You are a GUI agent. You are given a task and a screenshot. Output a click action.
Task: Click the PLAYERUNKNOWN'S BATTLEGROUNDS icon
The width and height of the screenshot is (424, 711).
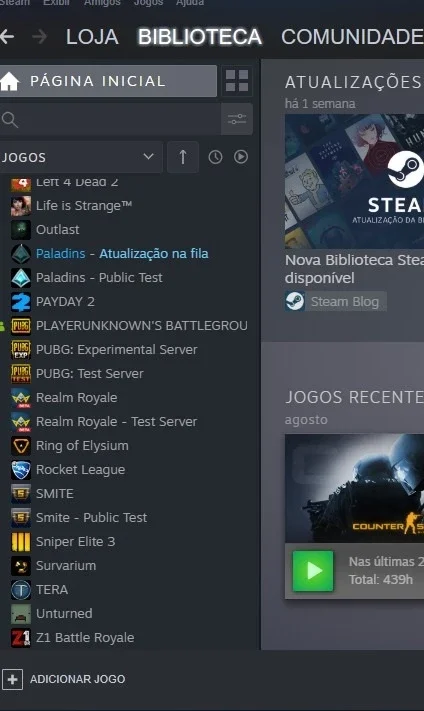pyautogui.click(x=21, y=326)
